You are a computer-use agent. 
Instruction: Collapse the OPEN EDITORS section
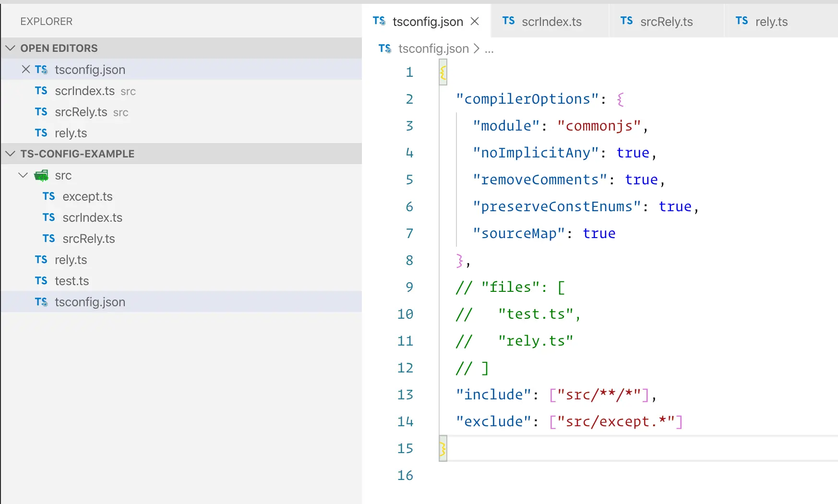click(x=11, y=48)
